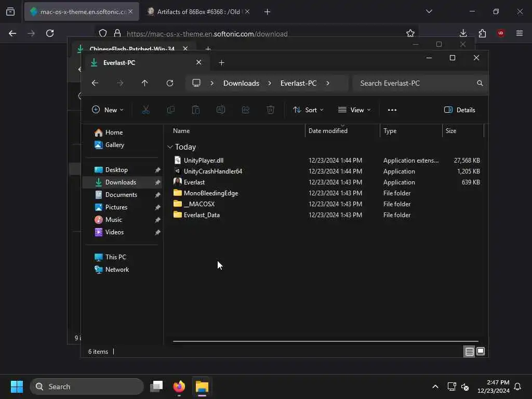Expand the chevron before Downloads in the address bar
The image size is (532, 399).
pyautogui.click(x=212, y=83)
